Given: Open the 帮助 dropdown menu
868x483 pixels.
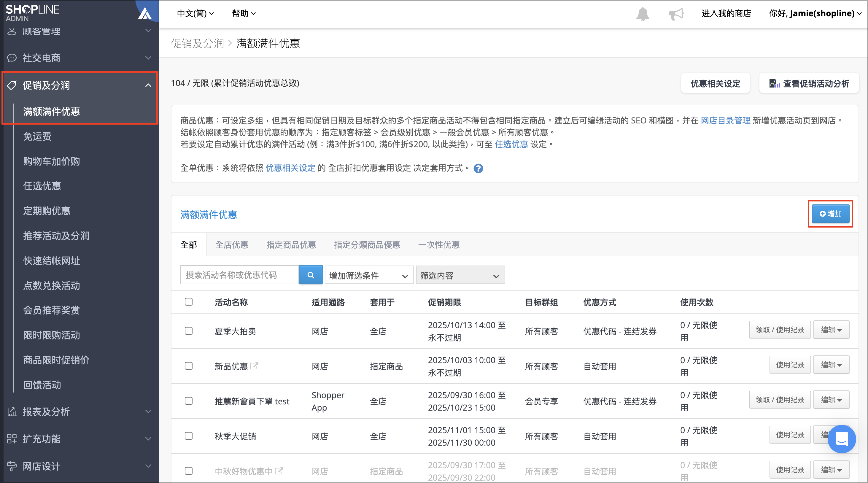Looking at the screenshot, I should (x=244, y=13).
